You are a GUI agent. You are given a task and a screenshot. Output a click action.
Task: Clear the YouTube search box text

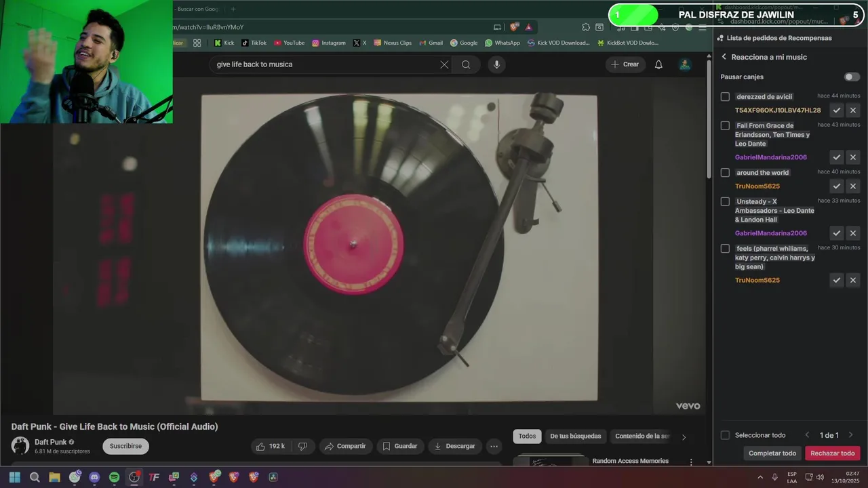[x=444, y=64]
